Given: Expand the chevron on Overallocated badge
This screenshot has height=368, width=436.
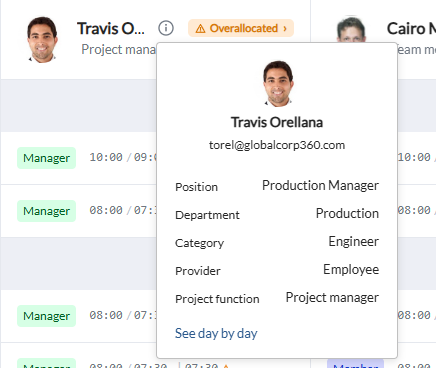Looking at the screenshot, I should (285, 29).
